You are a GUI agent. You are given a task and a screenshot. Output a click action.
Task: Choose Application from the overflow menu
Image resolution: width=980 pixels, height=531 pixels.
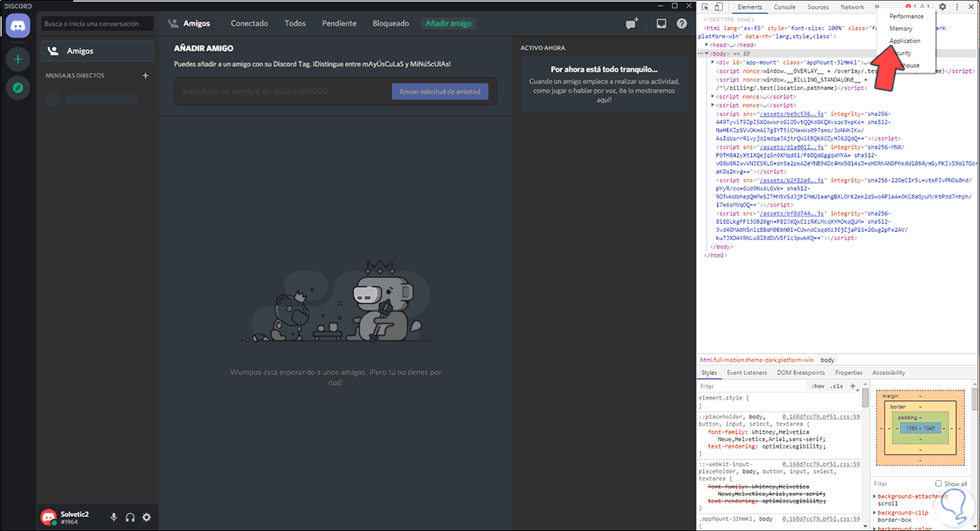905,41
